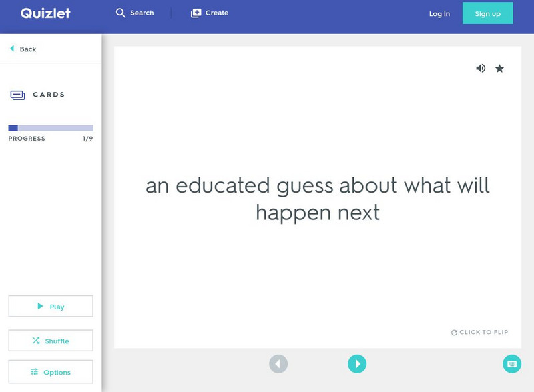The height and width of the screenshot is (392, 534).
Task: Play audio with the speaker icon
Action: click(481, 69)
